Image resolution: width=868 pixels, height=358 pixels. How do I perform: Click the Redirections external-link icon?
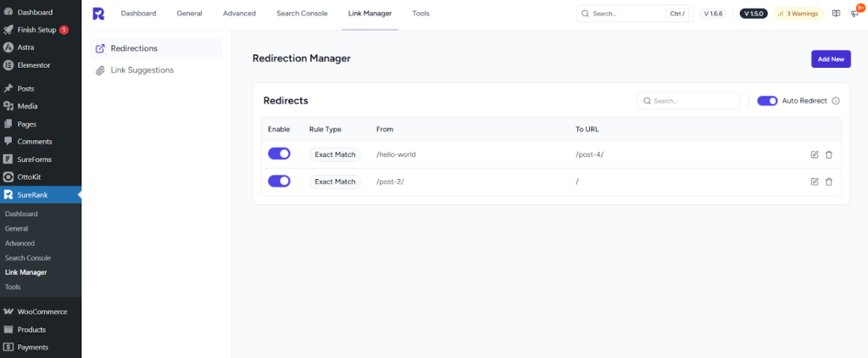pos(100,48)
